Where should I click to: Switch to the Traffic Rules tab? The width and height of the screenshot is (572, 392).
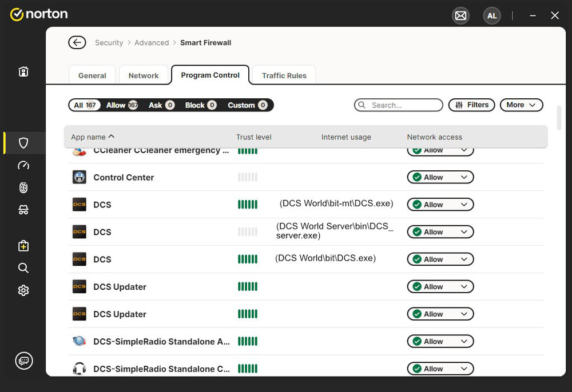point(284,75)
